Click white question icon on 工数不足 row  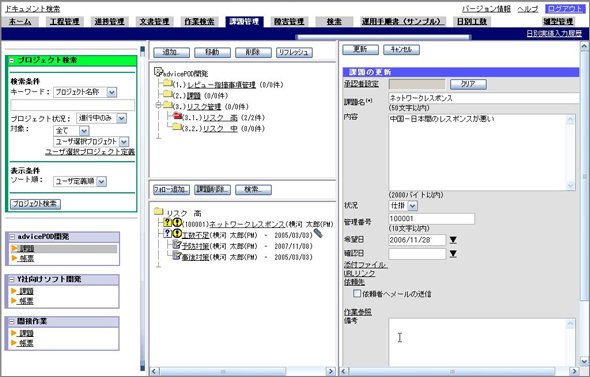click(168, 234)
